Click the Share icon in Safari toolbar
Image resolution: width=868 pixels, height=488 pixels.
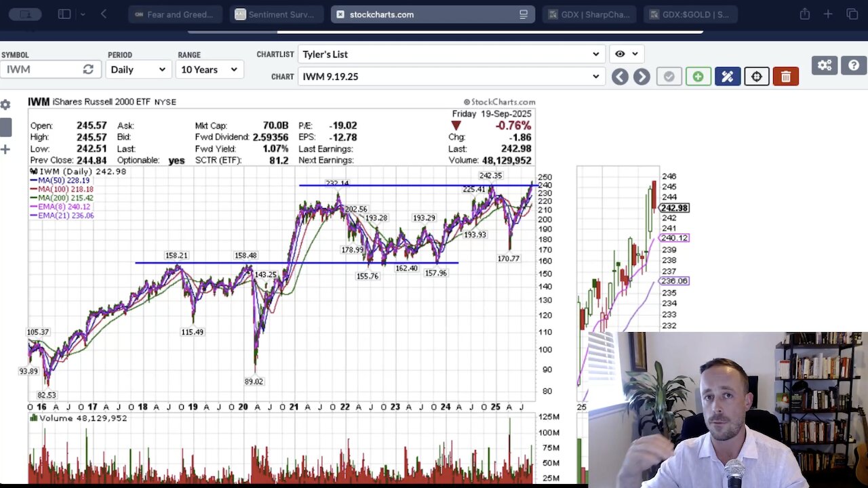(x=805, y=14)
